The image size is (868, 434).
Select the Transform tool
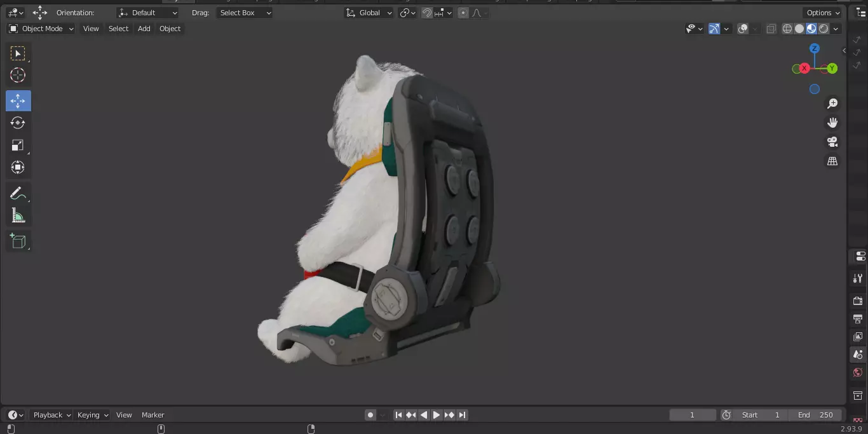click(x=18, y=167)
